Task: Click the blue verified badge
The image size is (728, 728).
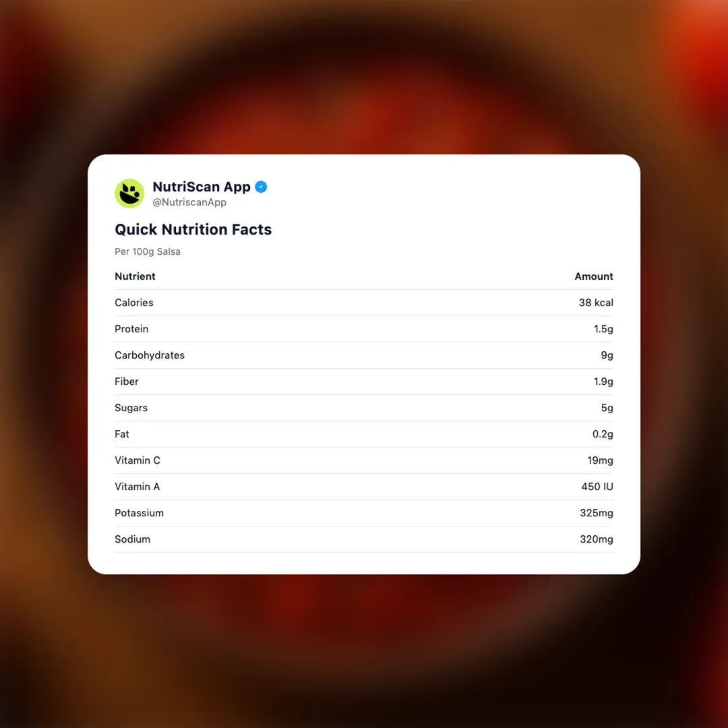Action: point(261,187)
